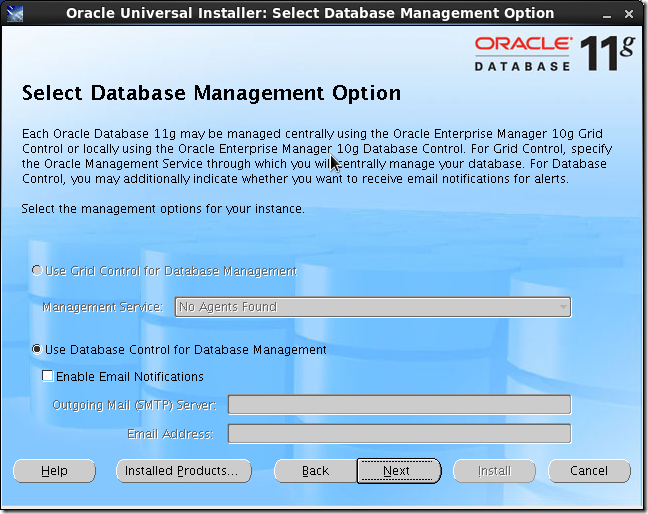Open the Help button

pyautogui.click(x=54, y=471)
